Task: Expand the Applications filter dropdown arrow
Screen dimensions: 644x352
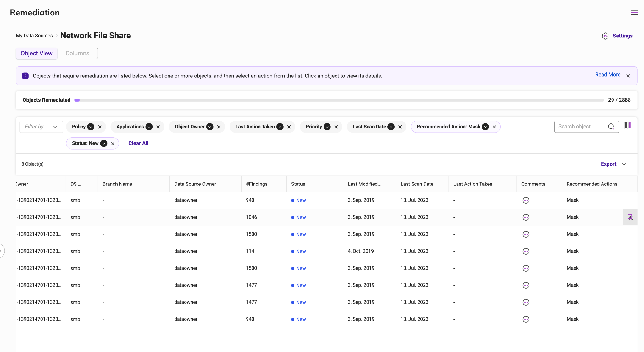Action: [149, 127]
